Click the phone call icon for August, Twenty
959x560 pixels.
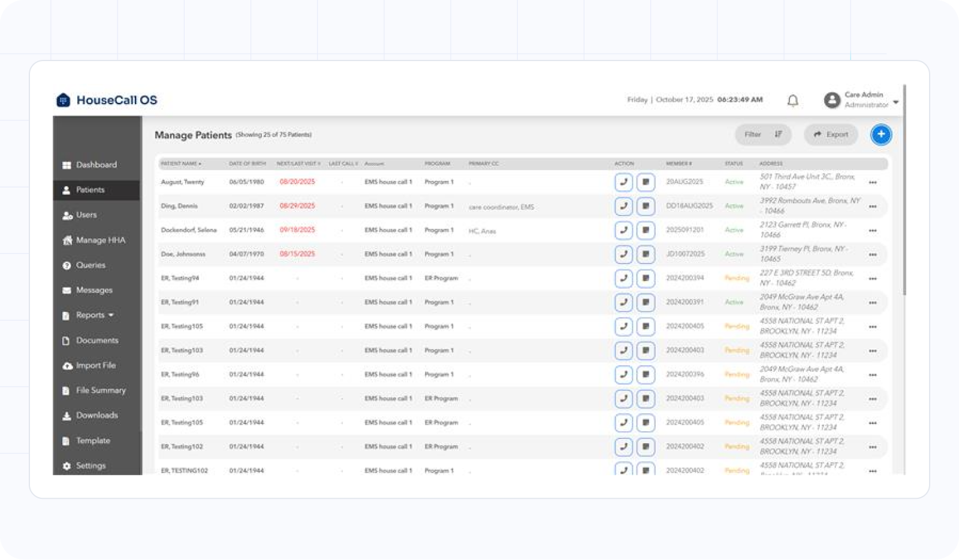point(624,182)
